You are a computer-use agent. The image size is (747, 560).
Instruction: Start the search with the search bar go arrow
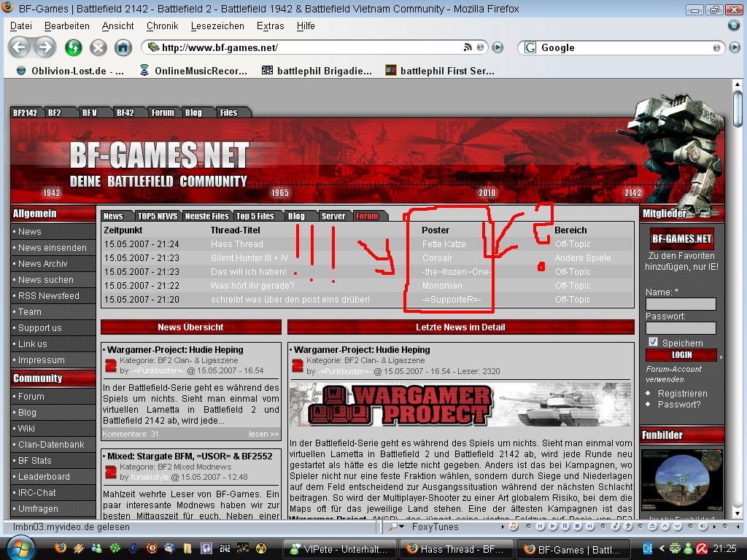735,47
